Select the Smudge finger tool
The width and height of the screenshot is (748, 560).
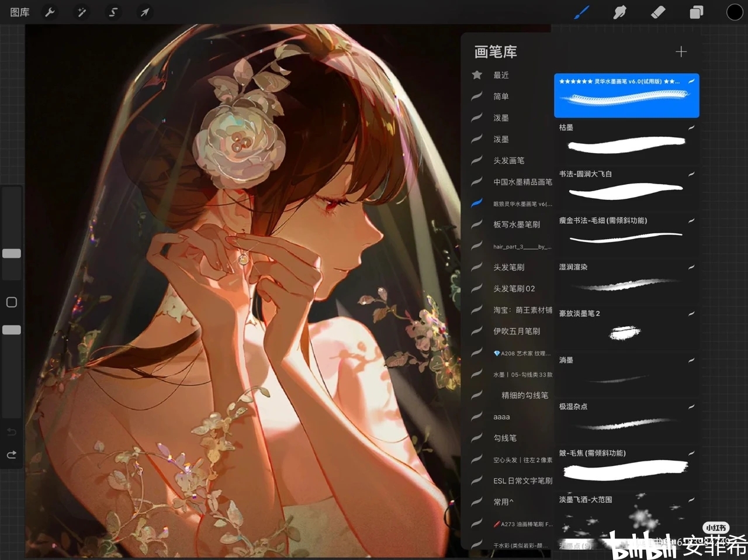(x=620, y=12)
